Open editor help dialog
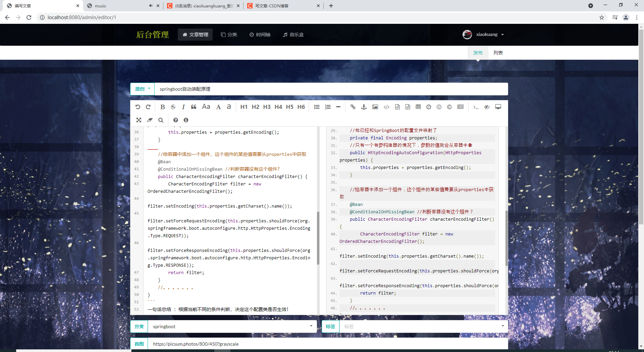 tap(175, 120)
